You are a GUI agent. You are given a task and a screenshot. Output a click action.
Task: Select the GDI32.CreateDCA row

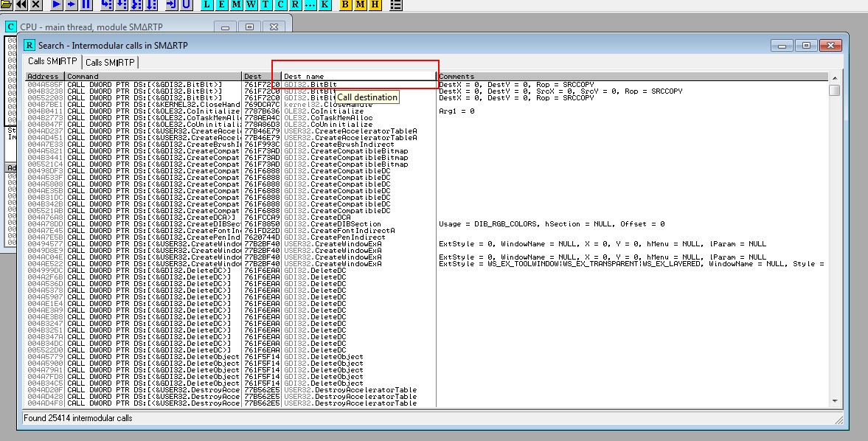point(427,218)
